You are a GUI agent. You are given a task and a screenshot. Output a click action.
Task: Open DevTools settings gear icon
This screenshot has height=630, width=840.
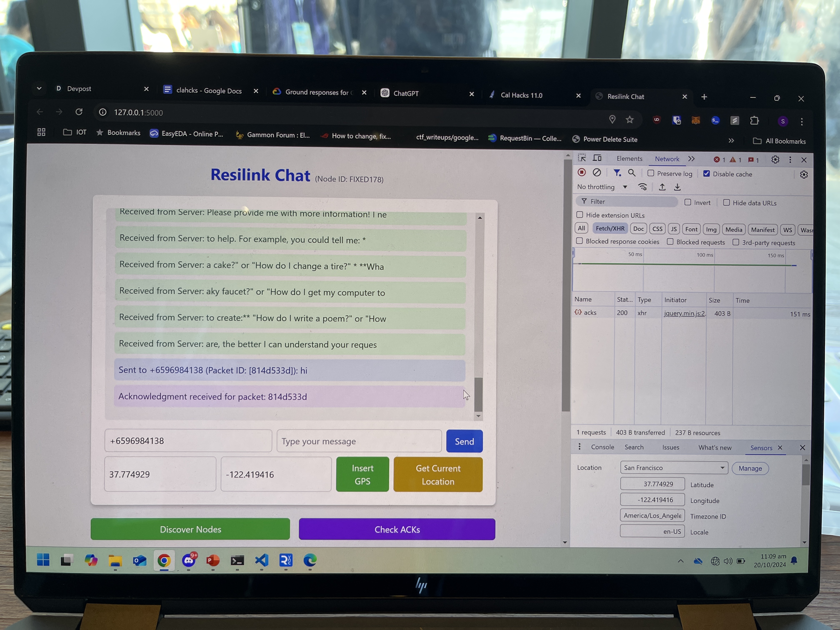coord(775,160)
